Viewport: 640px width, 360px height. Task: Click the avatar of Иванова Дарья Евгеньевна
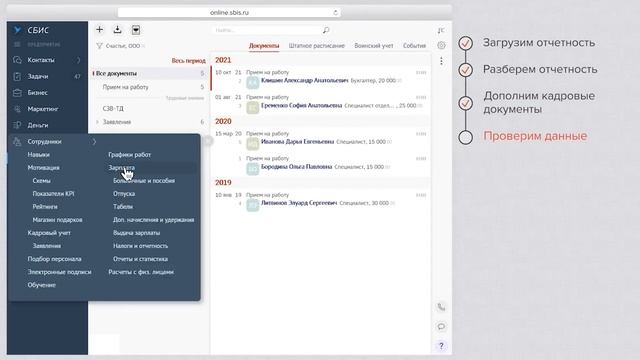click(x=253, y=144)
